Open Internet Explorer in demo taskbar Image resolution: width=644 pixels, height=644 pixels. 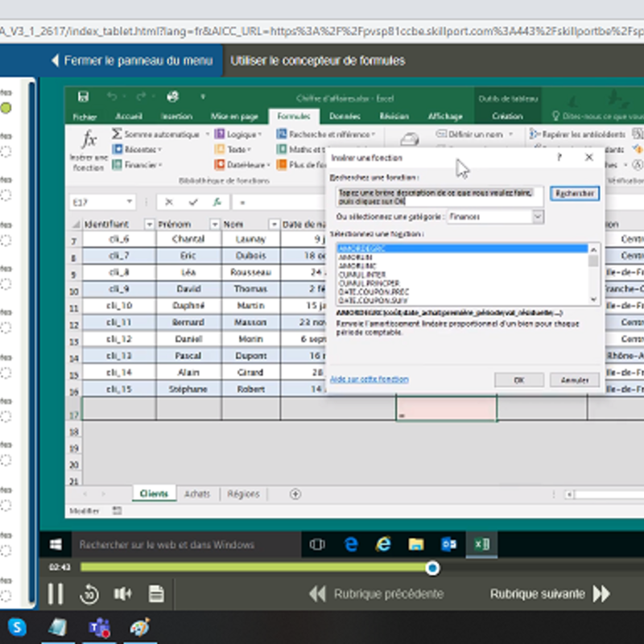tap(383, 545)
